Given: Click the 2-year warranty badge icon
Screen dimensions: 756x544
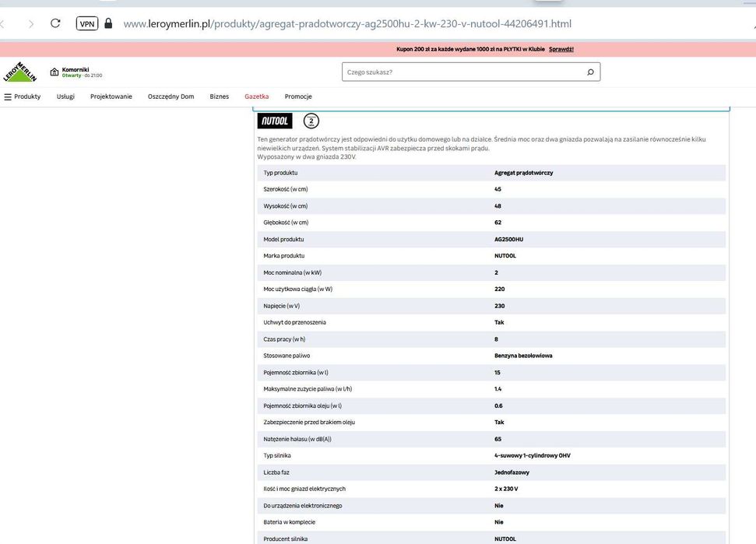Looking at the screenshot, I should 311,121.
